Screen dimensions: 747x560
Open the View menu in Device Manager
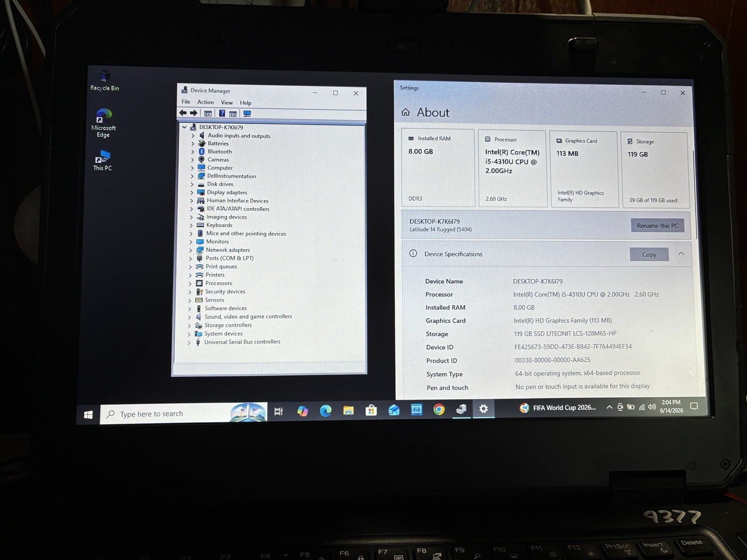(227, 103)
